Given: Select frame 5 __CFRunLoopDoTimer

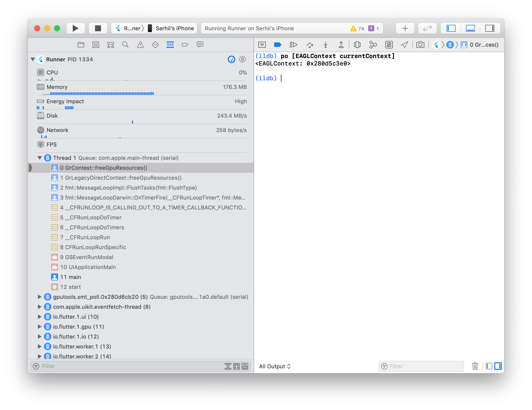Looking at the screenshot, I should (x=141, y=217).
